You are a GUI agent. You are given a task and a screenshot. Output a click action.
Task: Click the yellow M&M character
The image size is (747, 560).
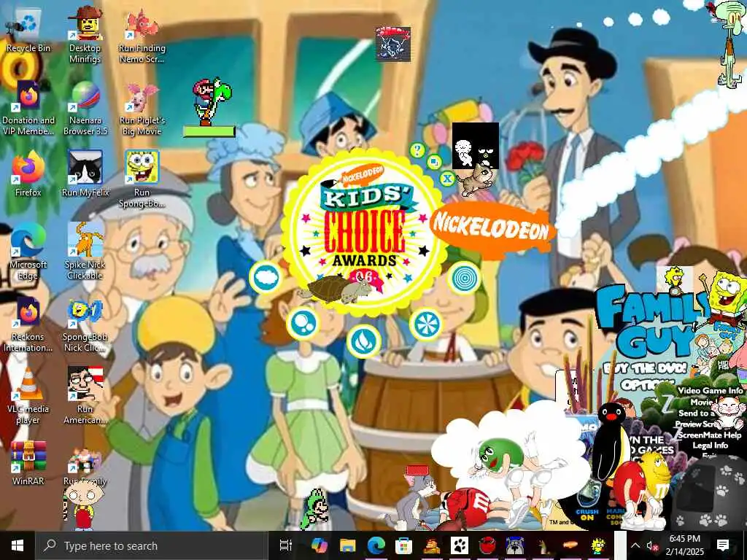tap(655, 481)
